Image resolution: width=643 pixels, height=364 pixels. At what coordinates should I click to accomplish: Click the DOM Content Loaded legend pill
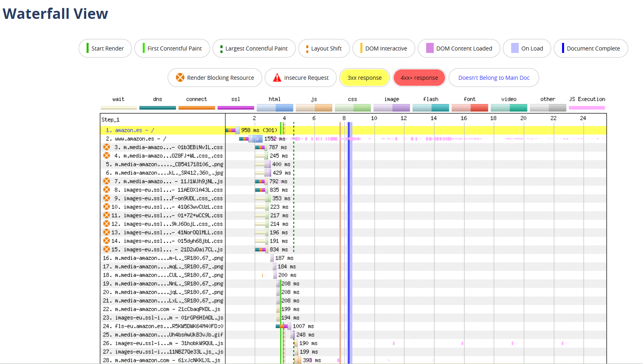459,49
